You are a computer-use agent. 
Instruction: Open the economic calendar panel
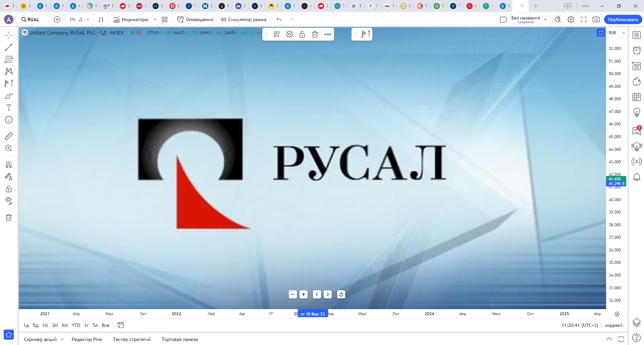coord(637,97)
